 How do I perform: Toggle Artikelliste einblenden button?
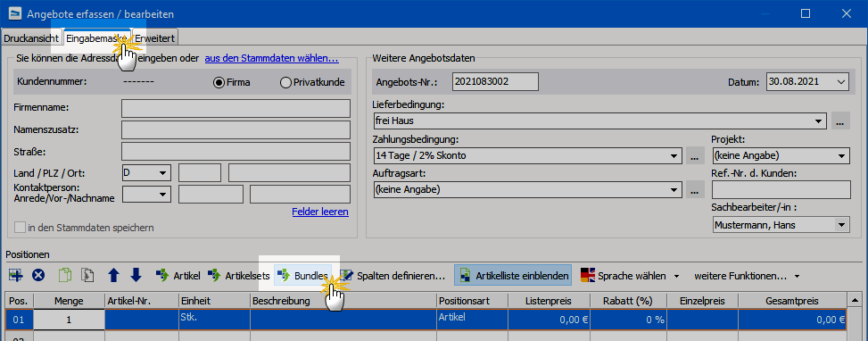pos(513,275)
